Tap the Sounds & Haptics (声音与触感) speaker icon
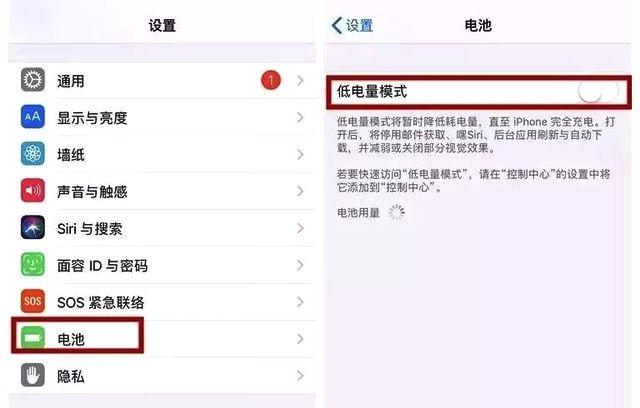640x408 pixels. [x=33, y=191]
